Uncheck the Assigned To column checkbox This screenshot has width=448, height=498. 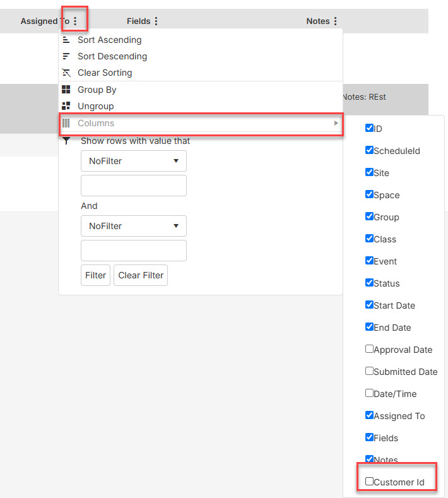(x=369, y=415)
